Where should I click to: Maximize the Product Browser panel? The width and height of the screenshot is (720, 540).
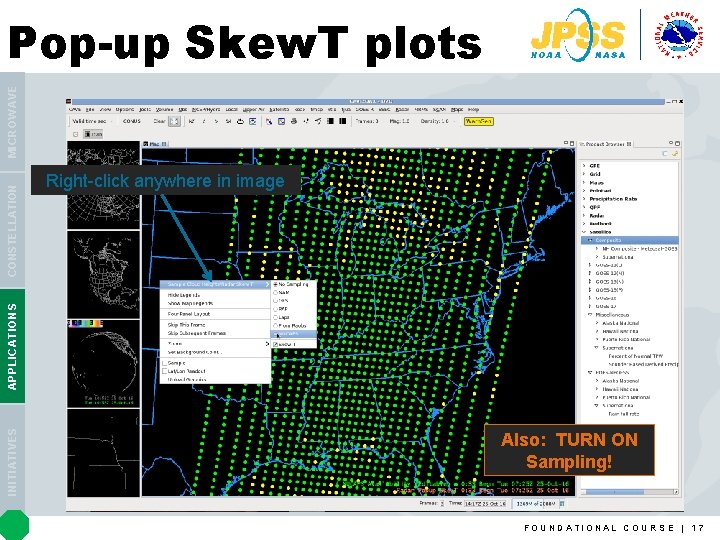coord(677,143)
